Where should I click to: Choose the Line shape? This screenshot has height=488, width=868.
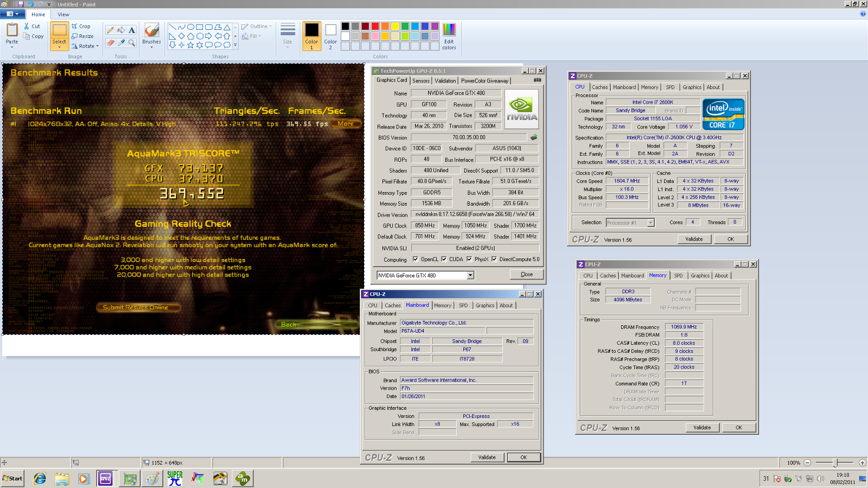pyautogui.click(x=172, y=27)
